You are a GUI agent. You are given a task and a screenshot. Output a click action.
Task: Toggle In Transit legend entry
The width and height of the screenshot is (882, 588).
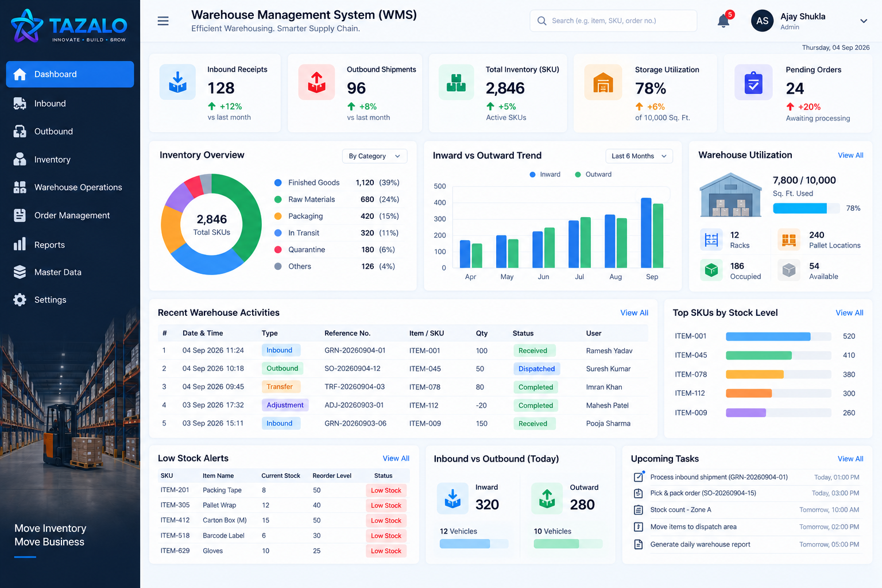pyautogui.click(x=336, y=233)
